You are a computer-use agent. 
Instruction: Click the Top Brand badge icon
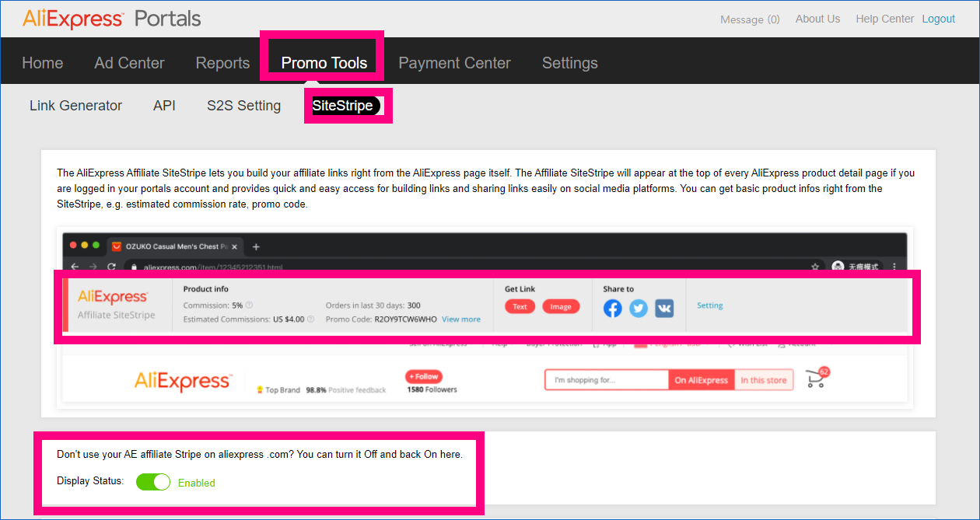pos(260,389)
